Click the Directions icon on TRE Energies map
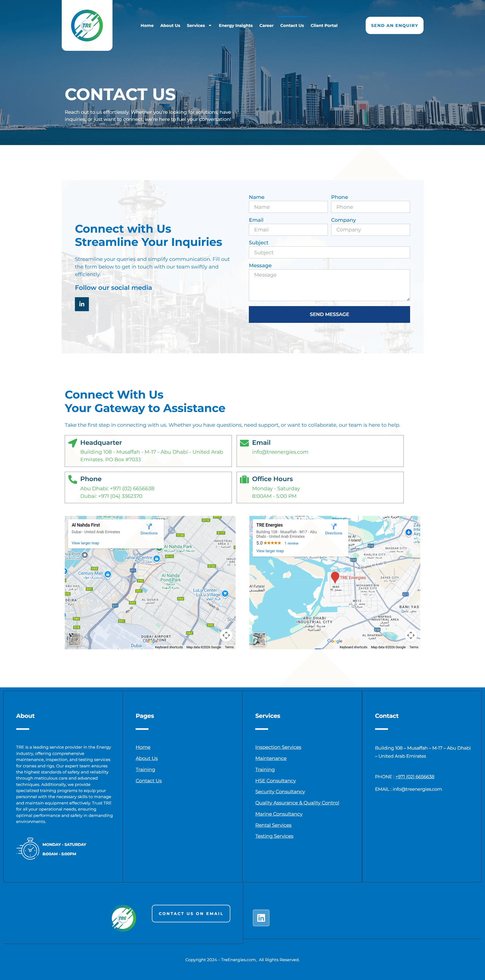Screen dimensions: 485x980 [x=334, y=527]
